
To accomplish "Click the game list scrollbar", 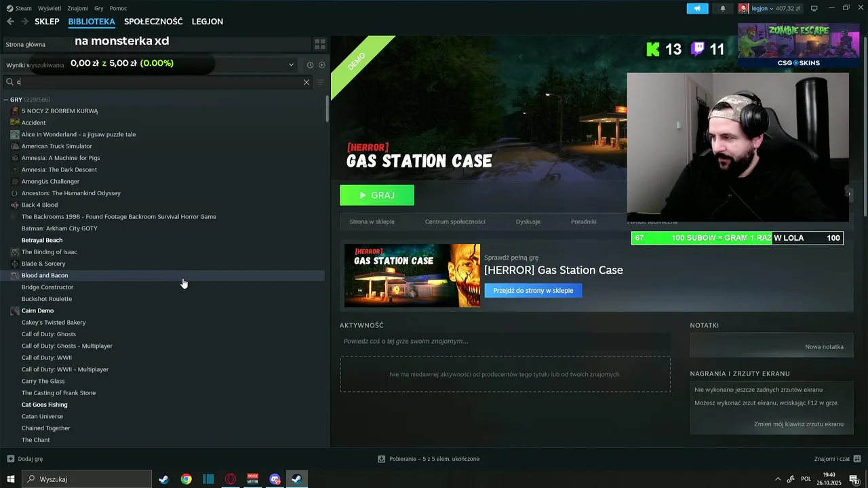I will pos(328,108).
